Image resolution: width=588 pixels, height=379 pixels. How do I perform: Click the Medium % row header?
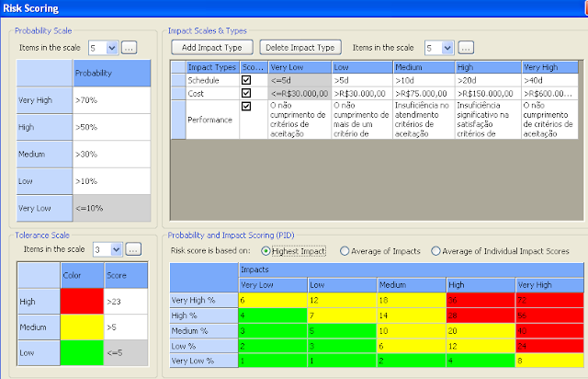[204, 331]
